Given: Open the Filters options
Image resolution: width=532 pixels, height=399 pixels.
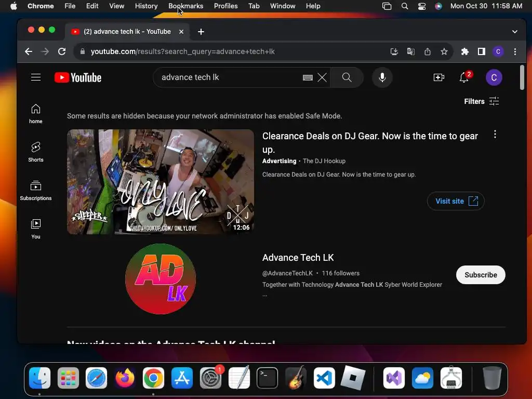Looking at the screenshot, I should pyautogui.click(x=482, y=101).
